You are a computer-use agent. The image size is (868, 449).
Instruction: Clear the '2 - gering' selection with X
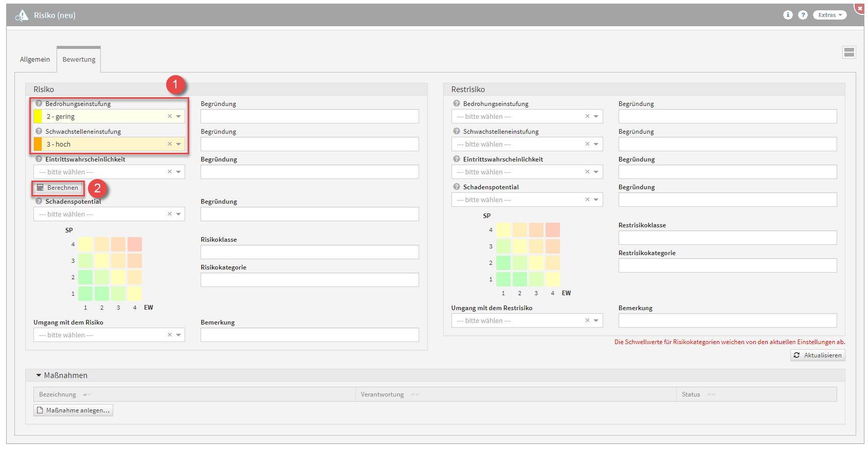169,116
